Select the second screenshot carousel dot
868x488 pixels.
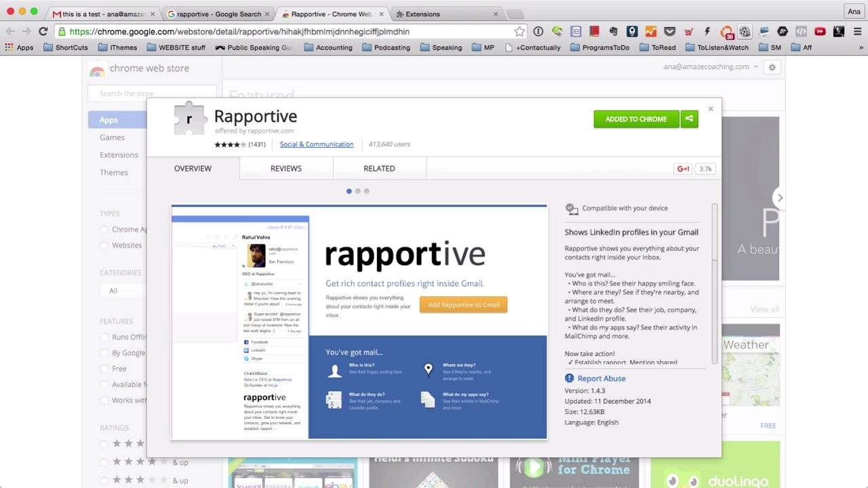358,191
